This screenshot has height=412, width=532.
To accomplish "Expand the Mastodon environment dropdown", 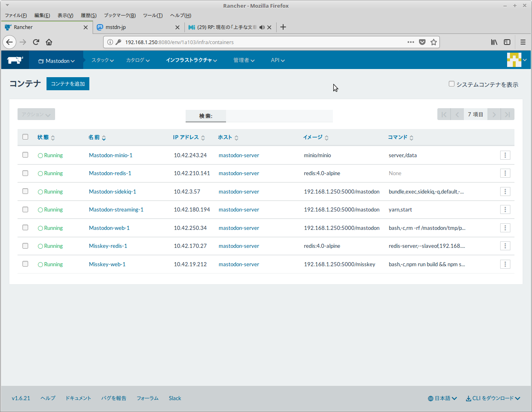I will pos(57,61).
